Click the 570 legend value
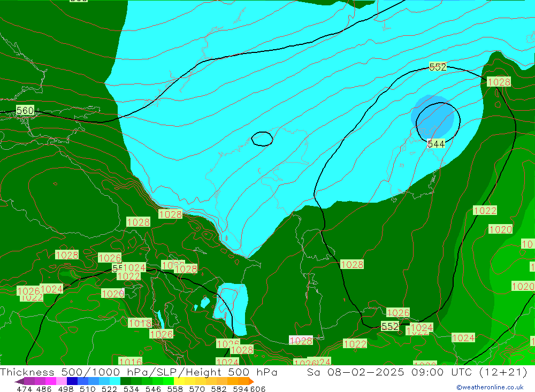 [x=197, y=389]
